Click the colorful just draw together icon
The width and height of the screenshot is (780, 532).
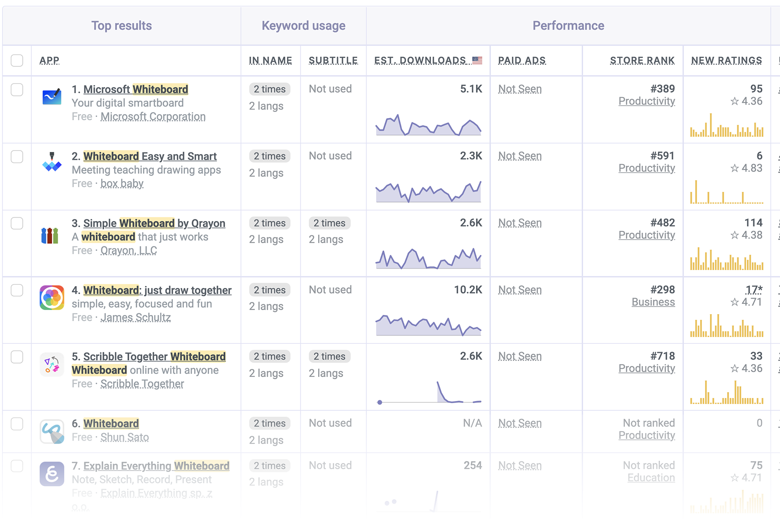(52, 298)
